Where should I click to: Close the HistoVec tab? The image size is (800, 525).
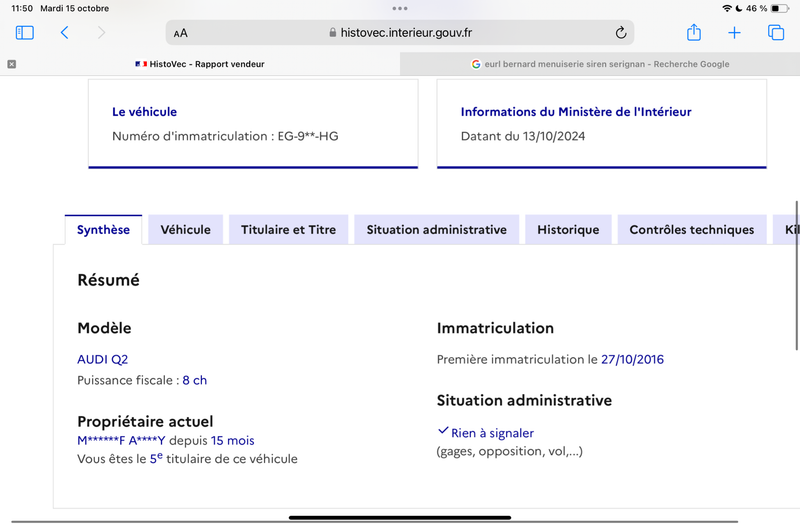[x=12, y=64]
